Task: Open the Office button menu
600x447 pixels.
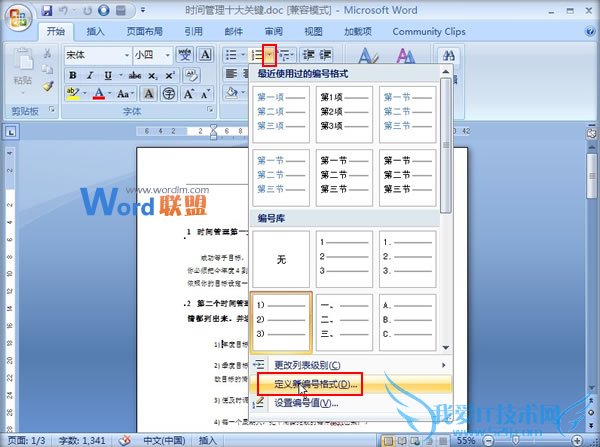Action: [x=18, y=17]
